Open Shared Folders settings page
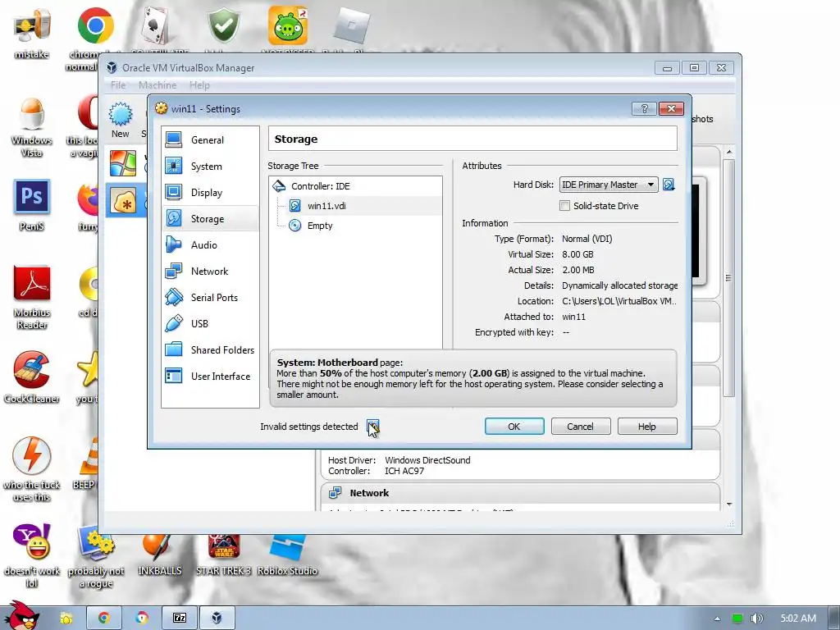Screen dimensions: 840x630 [x=210, y=349]
